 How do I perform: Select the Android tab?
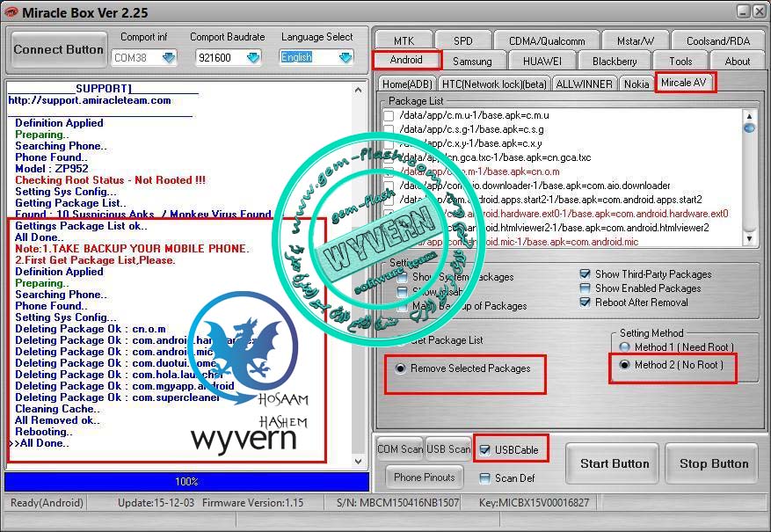click(x=406, y=60)
